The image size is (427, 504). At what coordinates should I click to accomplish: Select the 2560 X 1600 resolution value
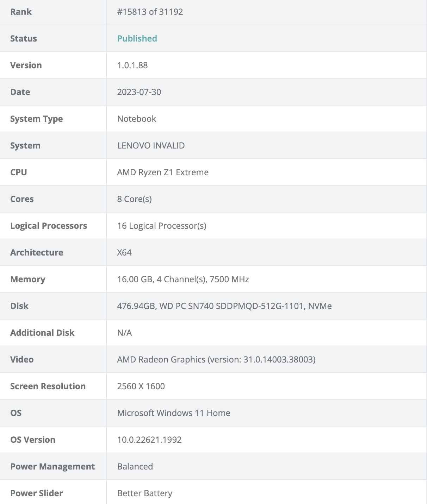(x=141, y=386)
